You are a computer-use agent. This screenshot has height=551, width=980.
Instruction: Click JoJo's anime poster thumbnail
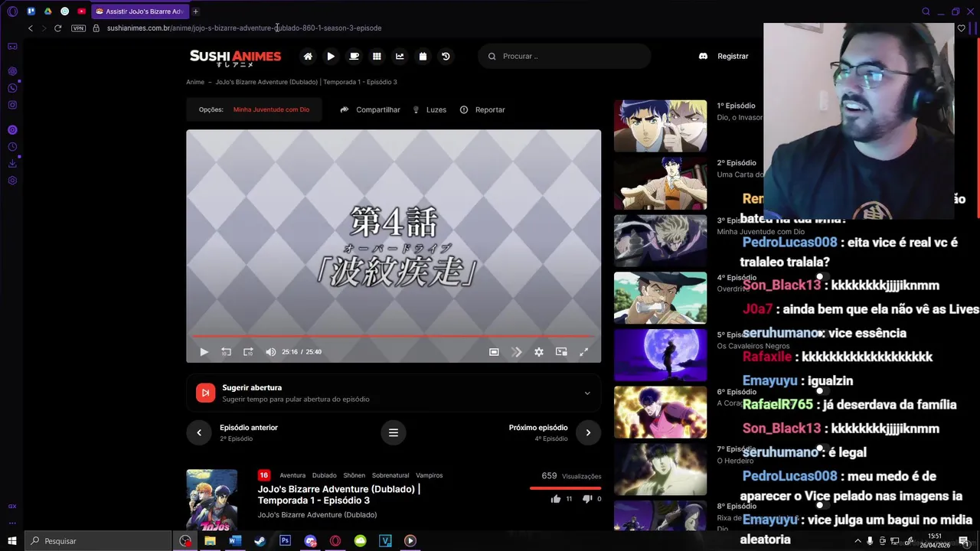point(211,500)
